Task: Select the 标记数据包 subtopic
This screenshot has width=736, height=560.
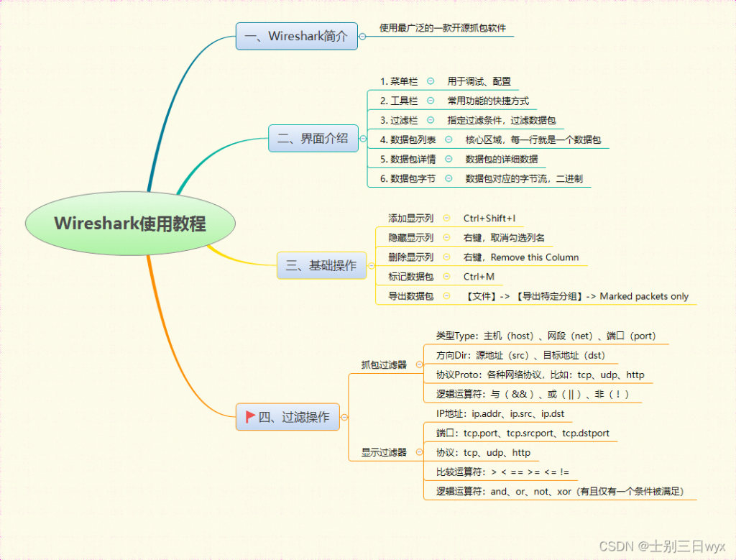Action: pos(410,277)
